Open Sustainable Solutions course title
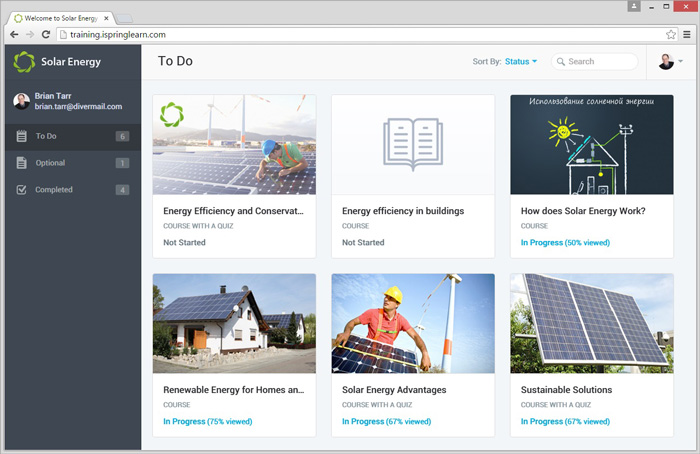Viewport: 700px width, 454px height. click(x=567, y=390)
